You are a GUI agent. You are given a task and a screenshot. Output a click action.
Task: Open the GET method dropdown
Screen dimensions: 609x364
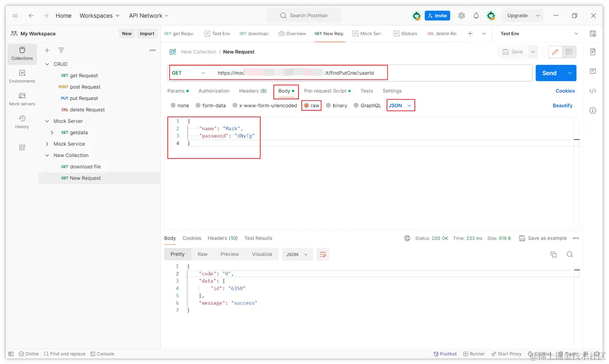(x=189, y=73)
